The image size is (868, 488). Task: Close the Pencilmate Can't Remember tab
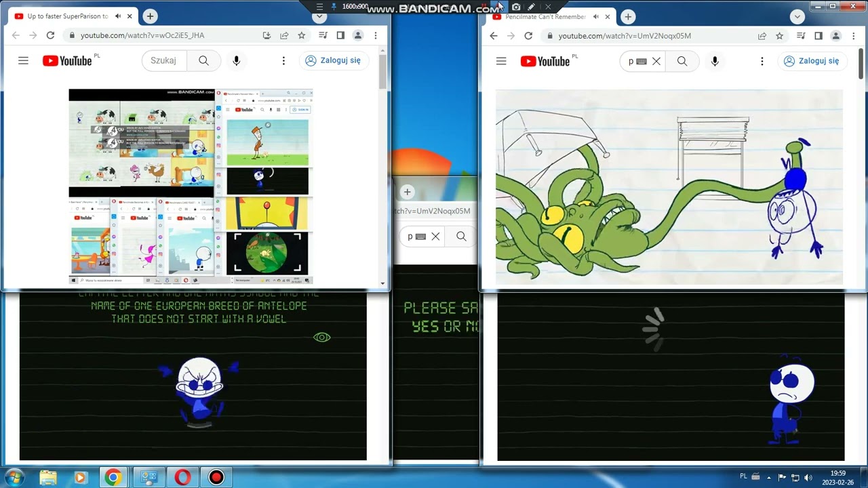(608, 16)
